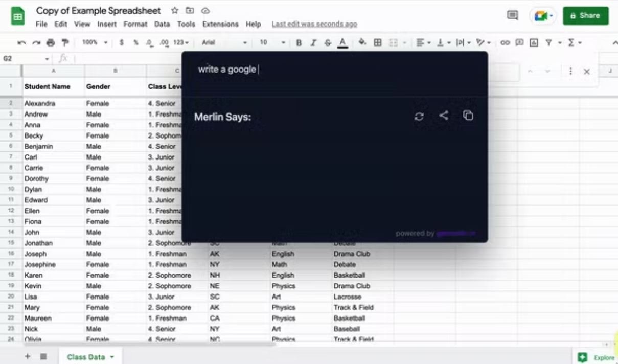Open the Data menu

162,24
